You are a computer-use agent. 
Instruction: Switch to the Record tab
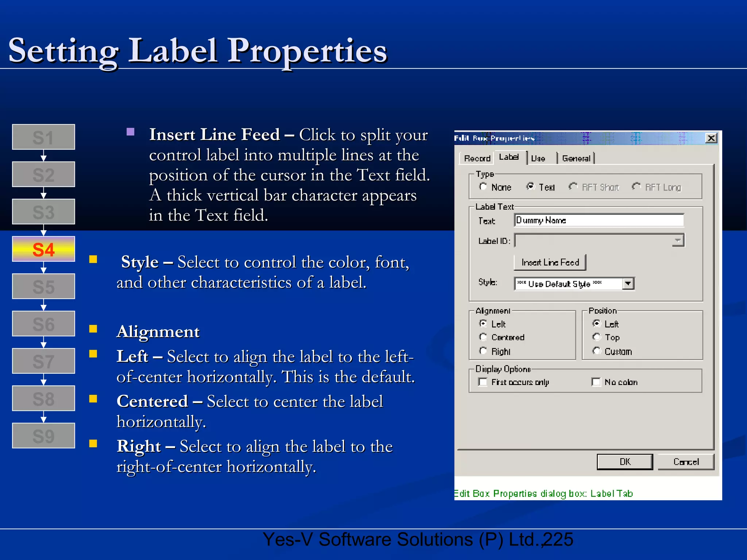tap(477, 158)
